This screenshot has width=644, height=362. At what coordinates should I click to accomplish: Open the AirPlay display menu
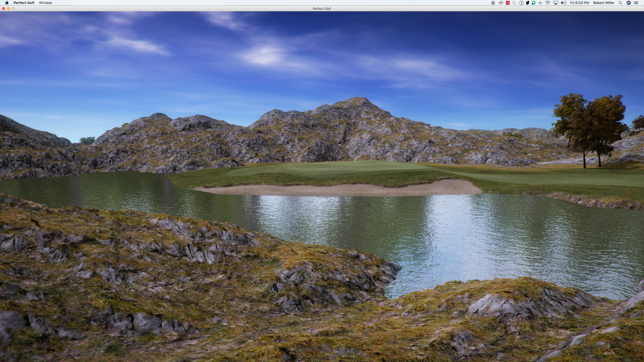pos(555,3)
